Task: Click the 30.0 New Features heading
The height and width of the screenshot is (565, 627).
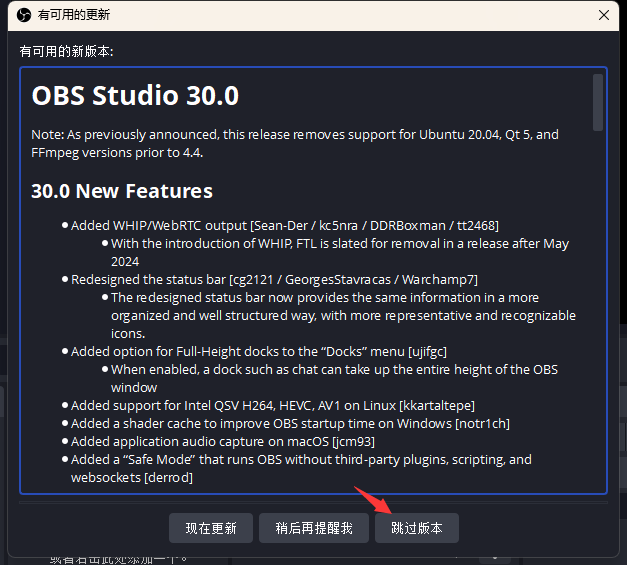Action: [x=122, y=191]
